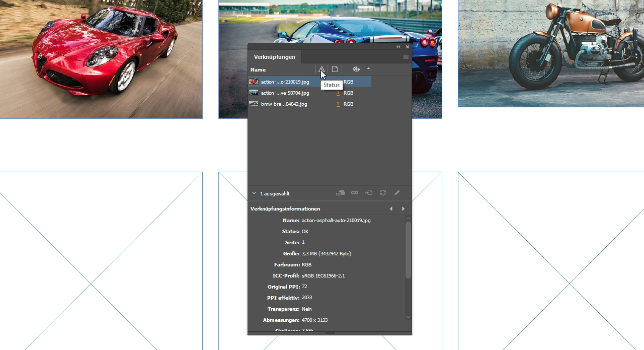The image size is (644, 350).
Task: Click the Status value OK
Action: click(305, 232)
